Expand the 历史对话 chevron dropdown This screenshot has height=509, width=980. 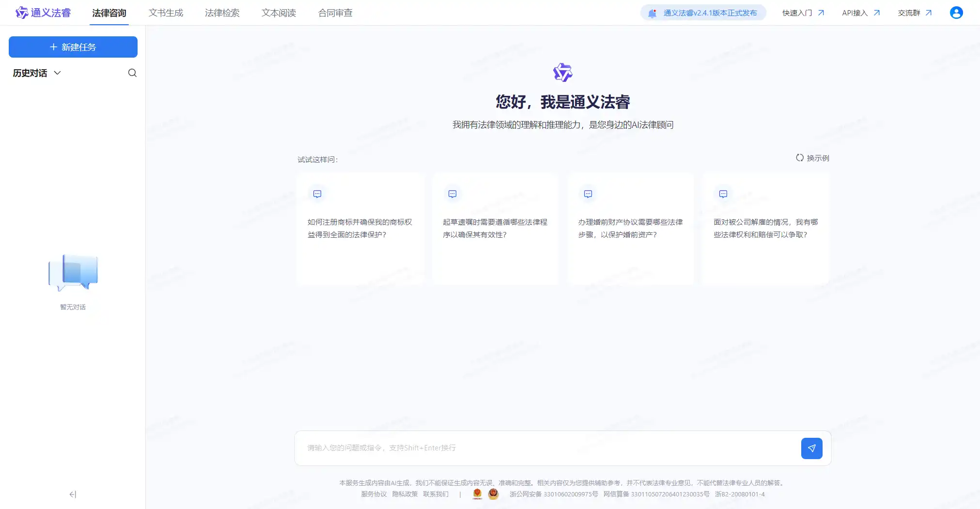point(57,73)
